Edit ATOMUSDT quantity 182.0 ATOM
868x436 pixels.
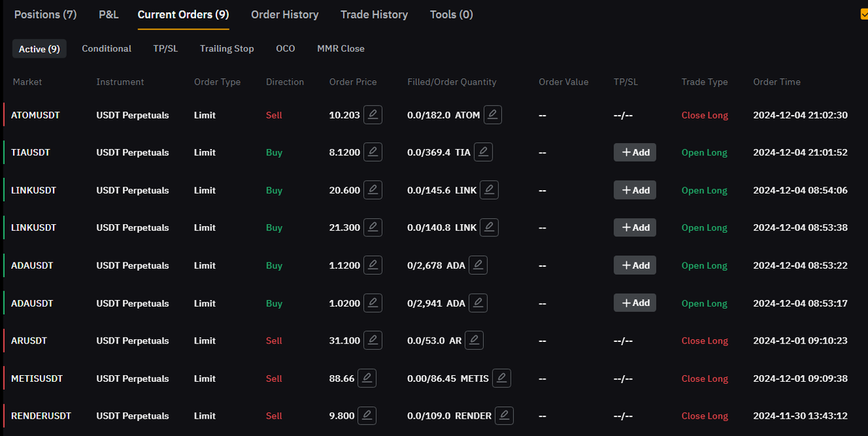(493, 115)
